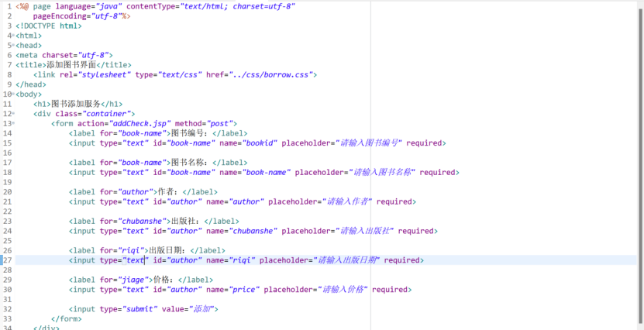644x330 pixels.
Task: Click the placeholder 请输入价格
Action: (343, 290)
